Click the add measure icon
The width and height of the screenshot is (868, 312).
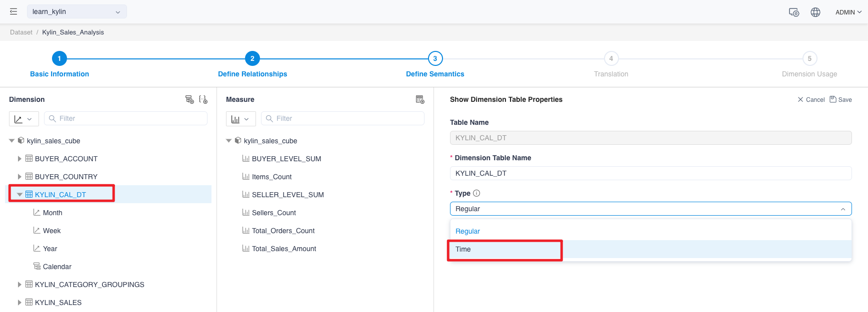tap(420, 99)
